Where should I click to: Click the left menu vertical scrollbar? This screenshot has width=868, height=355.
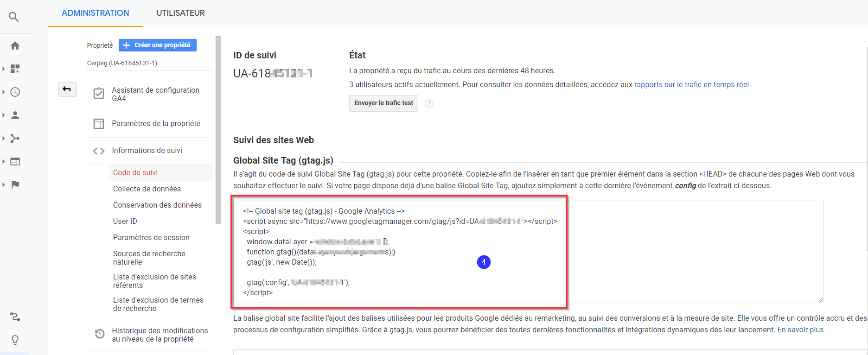[218, 130]
